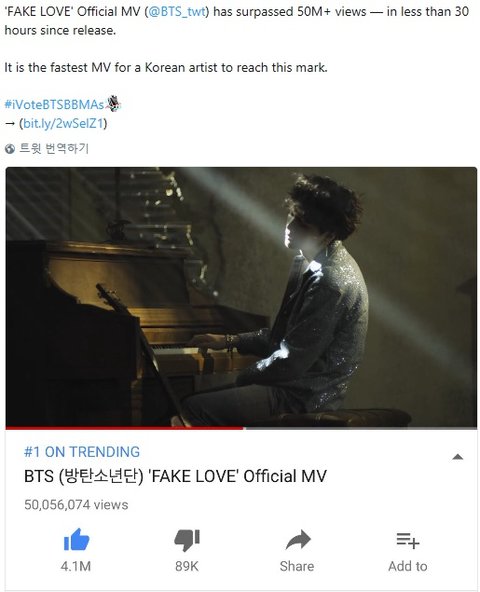
Task: Click the 50,056,074 views count
Action: [x=76, y=505]
